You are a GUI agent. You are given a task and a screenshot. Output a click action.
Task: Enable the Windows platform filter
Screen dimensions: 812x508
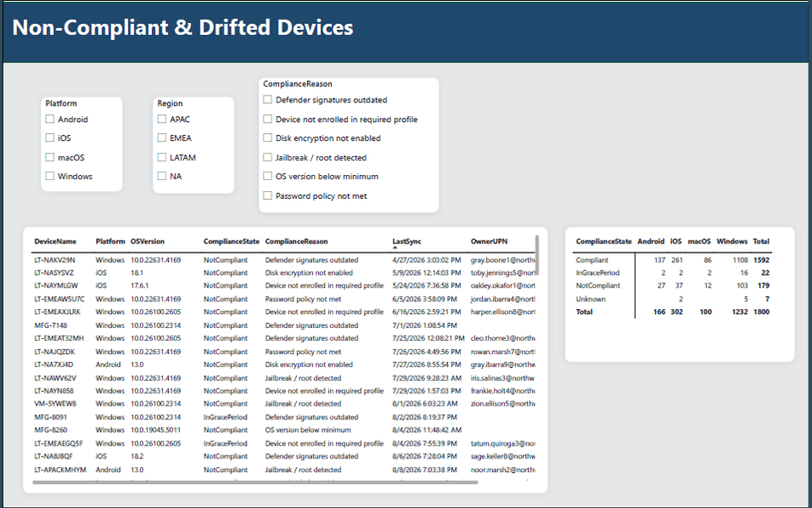[x=49, y=176]
